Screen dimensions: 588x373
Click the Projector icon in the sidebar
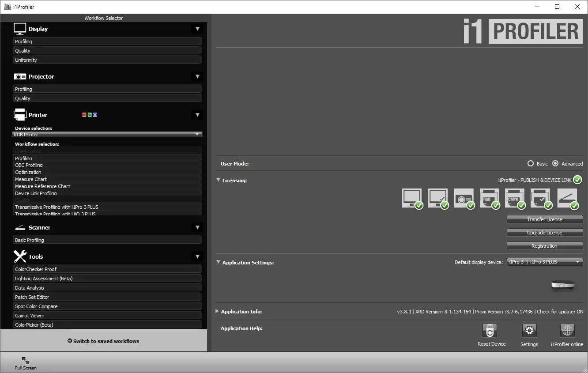(x=20, y=76)
